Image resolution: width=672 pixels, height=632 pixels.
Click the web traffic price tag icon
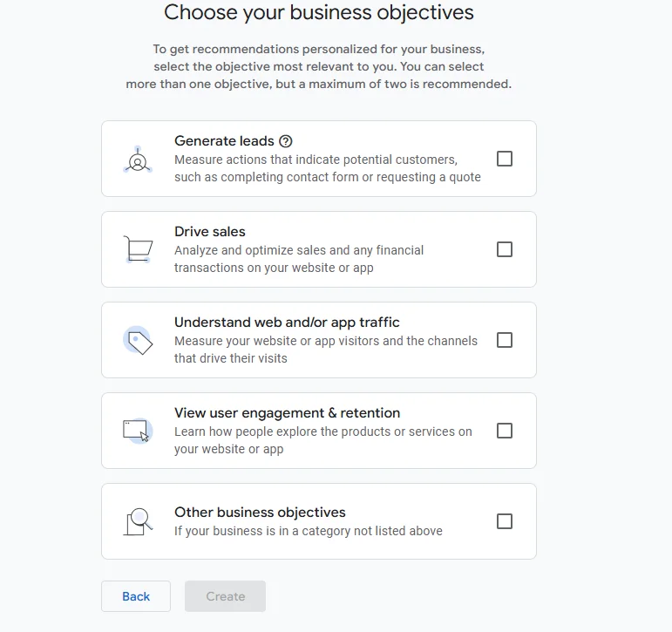138,341
